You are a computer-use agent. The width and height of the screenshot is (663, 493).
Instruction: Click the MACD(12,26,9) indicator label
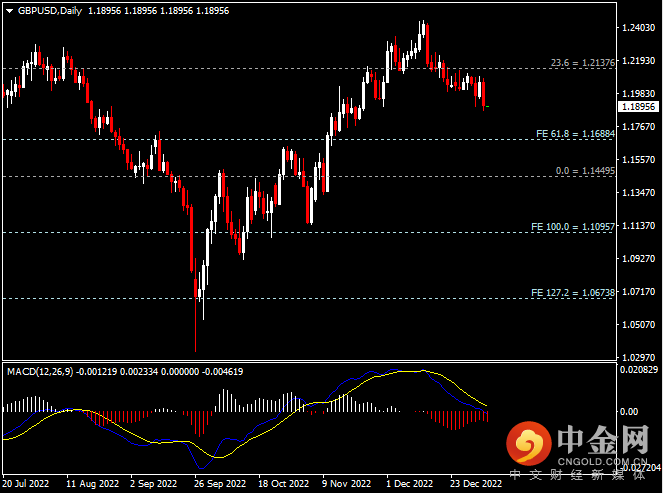[40, 372]
